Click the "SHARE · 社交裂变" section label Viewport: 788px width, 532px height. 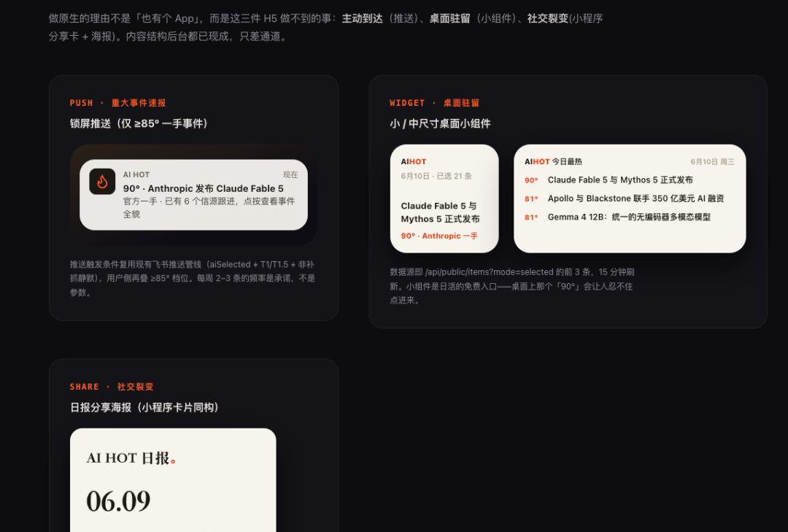click(112, 387)
